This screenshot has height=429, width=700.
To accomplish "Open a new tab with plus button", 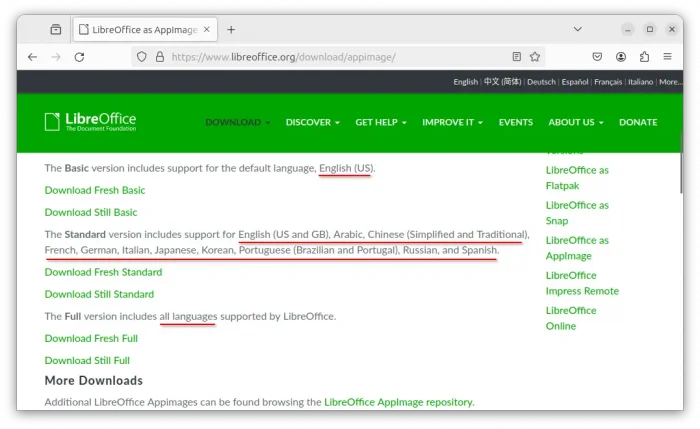I will click(231, 30).
